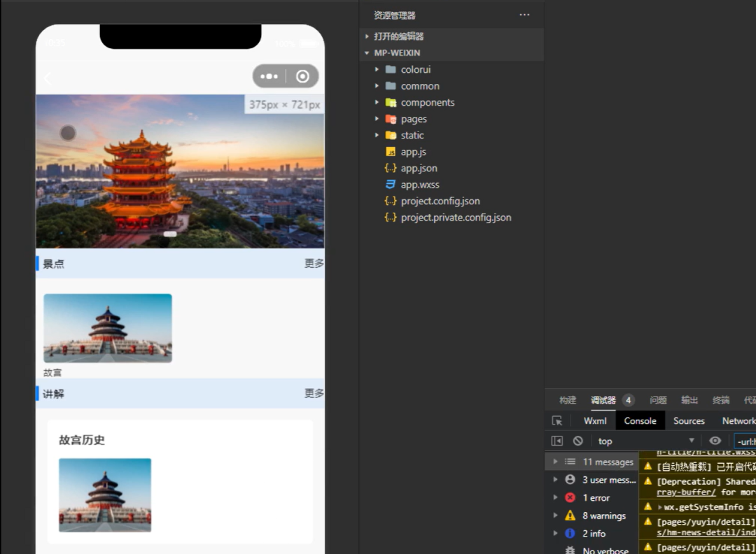The image size is (756, 554).
Task: Open the app.wxss file
Action: [420, 185]
